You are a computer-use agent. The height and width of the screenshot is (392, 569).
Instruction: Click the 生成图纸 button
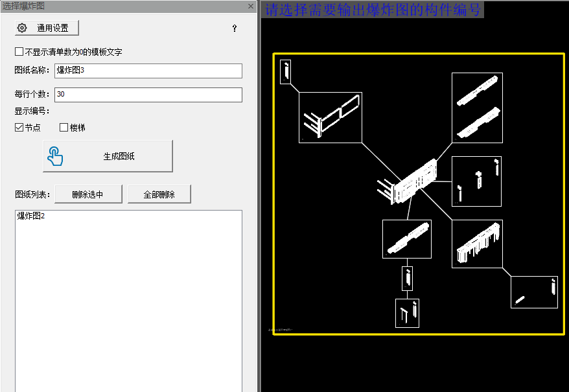[x=108, y=156]
